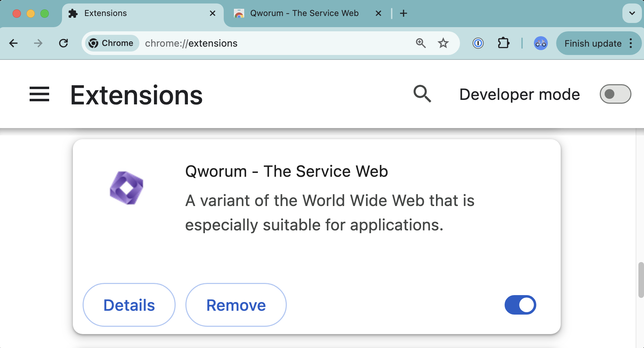Open Chrome three-dot menu
This screenshot has height=348, width=644.
(631, 43)
